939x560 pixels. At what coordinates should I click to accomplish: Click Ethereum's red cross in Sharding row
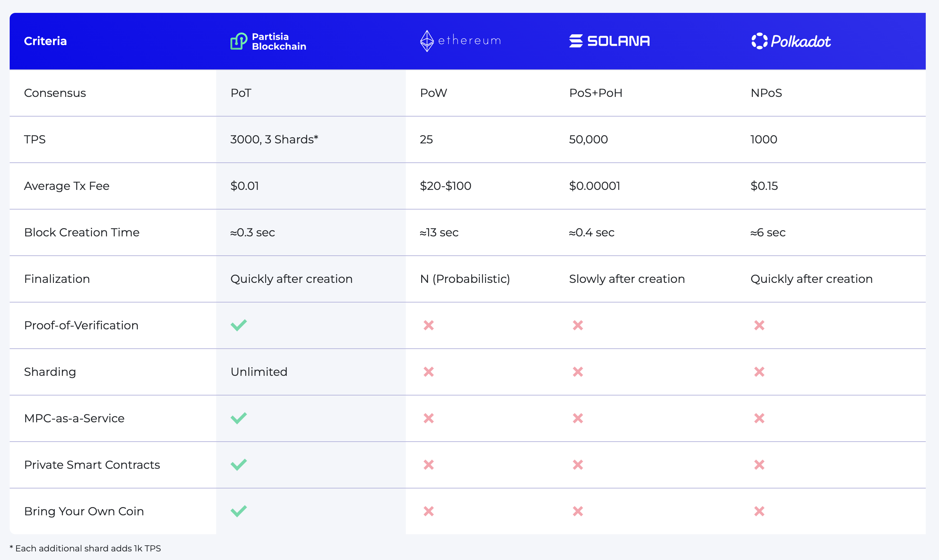pos(429,372)
